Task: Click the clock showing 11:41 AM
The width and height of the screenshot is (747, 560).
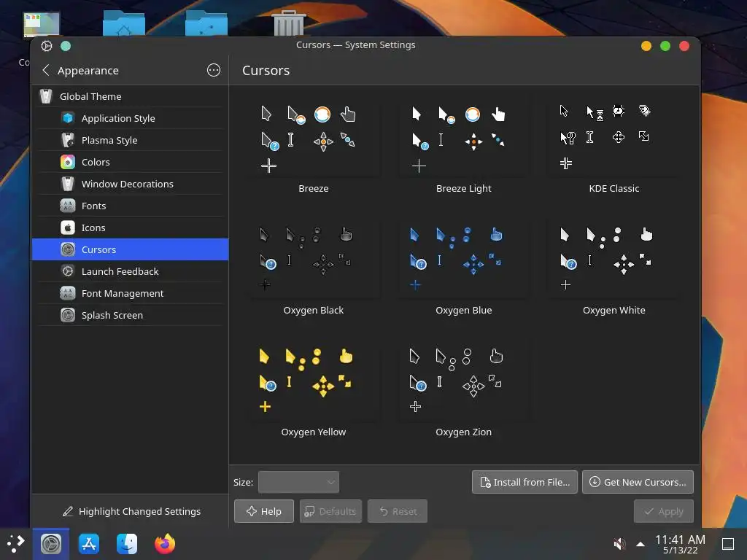Action: tap(681, 544)
